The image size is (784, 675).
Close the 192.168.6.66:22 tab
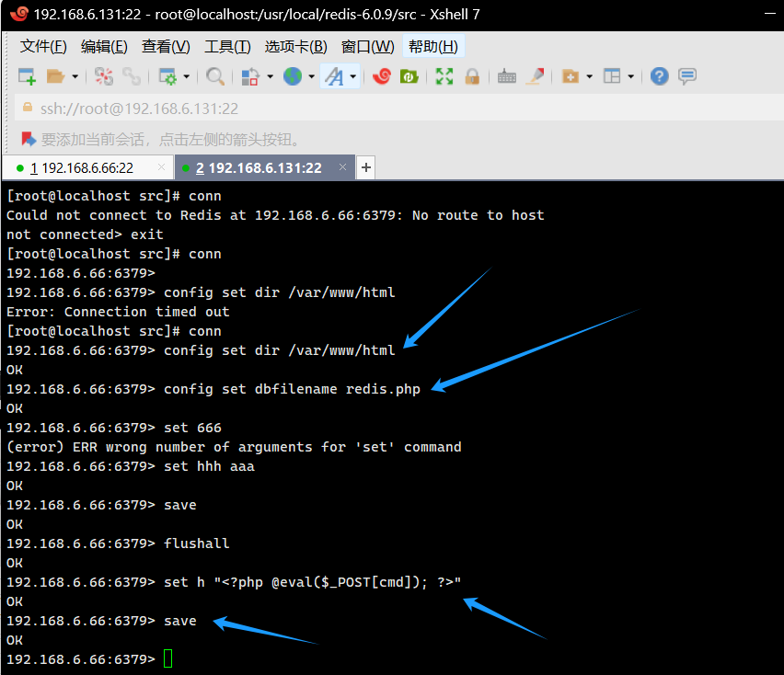pyautogui.click(x=161, y=167)
